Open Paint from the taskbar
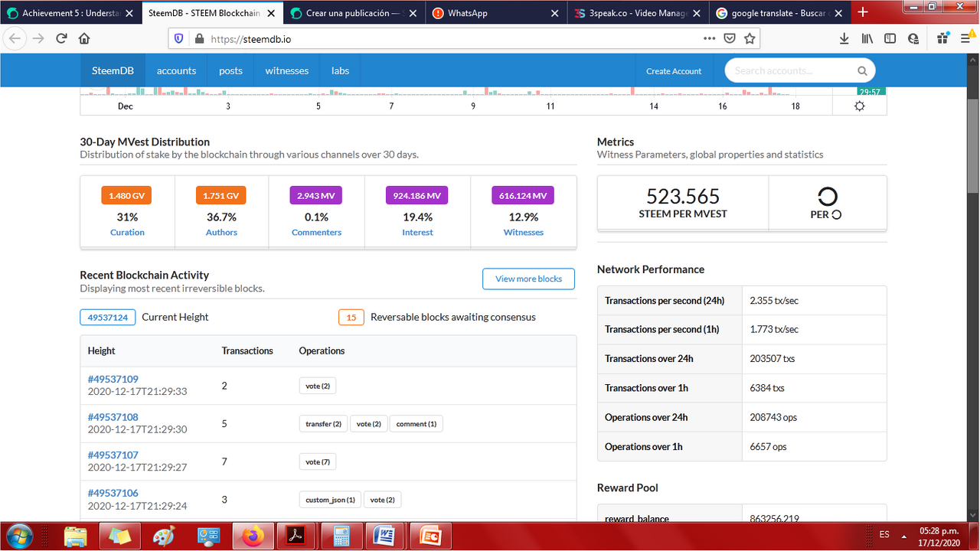 pos(164,536)
